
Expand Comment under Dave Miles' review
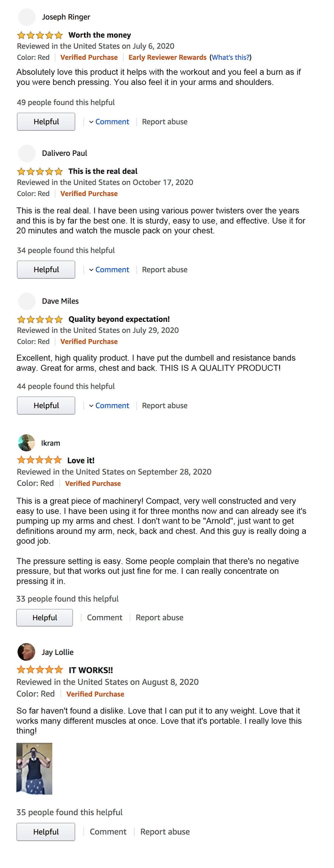(109, 405)
